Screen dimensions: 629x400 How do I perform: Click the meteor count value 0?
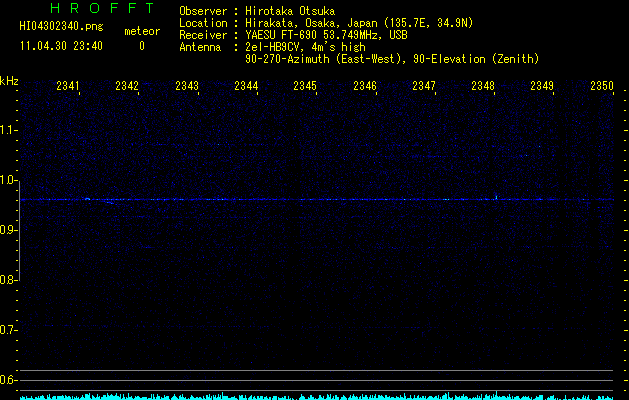[142, 46]
